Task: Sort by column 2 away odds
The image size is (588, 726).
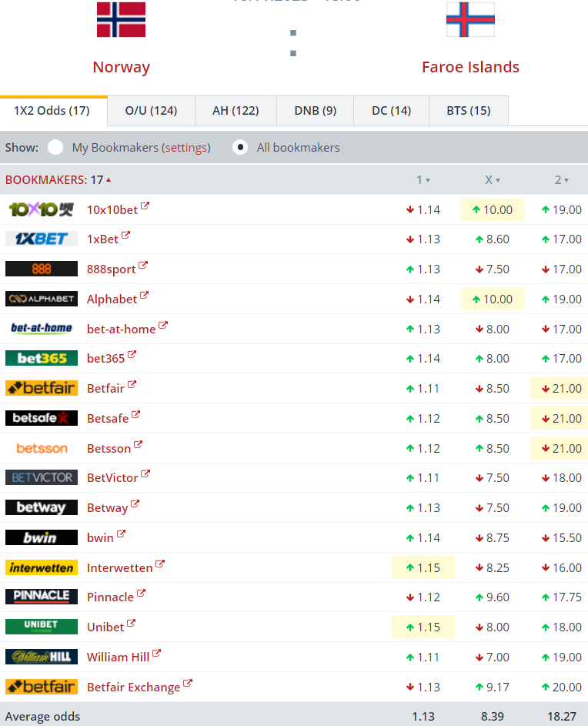Action: (562, 180)
